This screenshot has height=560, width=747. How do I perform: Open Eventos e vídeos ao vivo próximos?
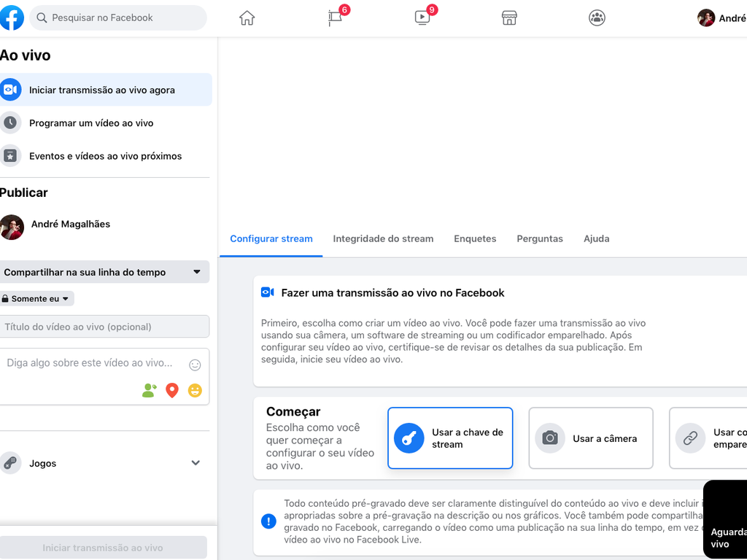tap(105, 156)
